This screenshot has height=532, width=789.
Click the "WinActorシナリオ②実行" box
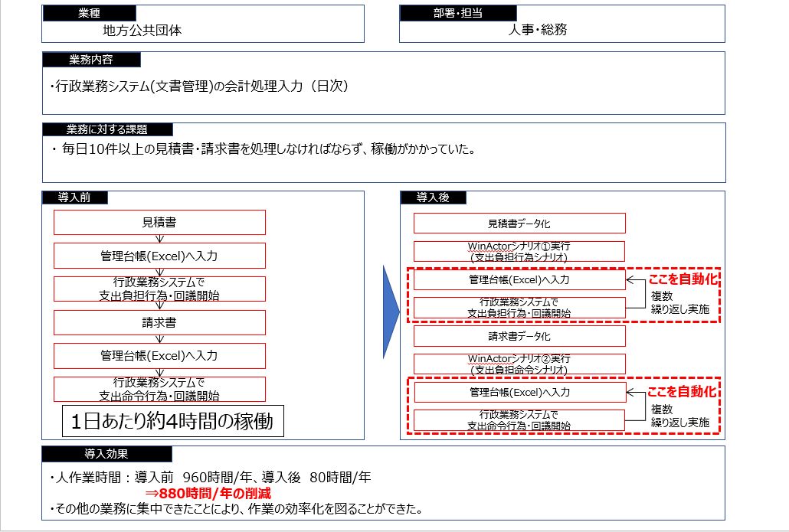tap(519, 364)
